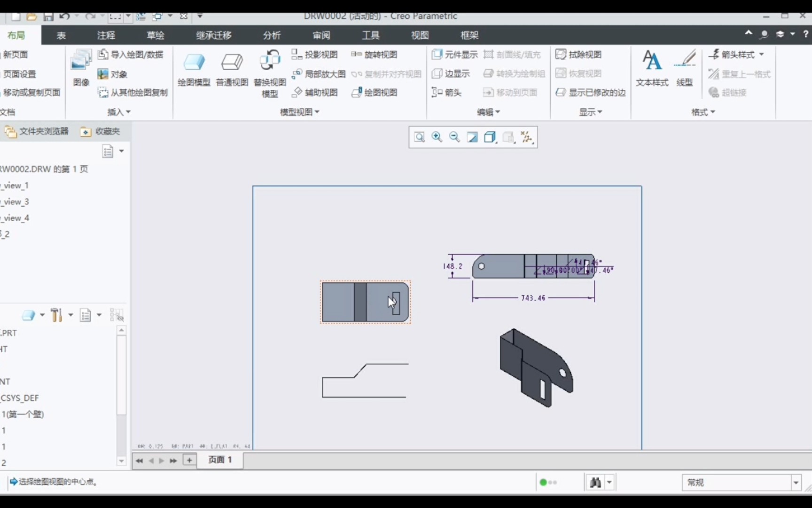Screen dimensions: 812x508
Task: Open the 视图 ribbon tab
Action: [419, 35]
